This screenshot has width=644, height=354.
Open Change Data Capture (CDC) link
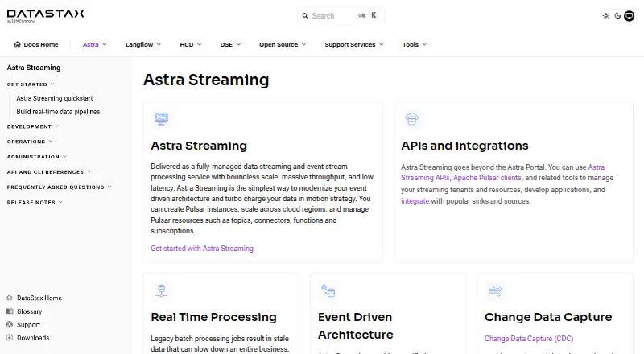pyautogui.click(x=529, y=339)
